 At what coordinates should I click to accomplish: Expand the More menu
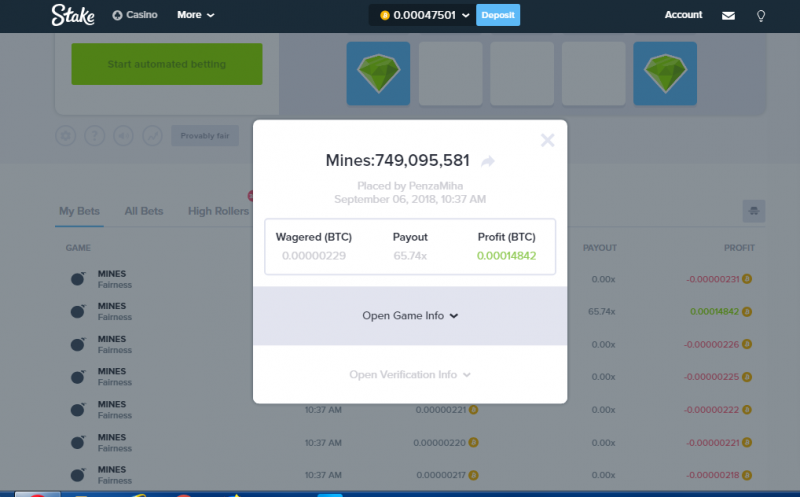[196, 15]
